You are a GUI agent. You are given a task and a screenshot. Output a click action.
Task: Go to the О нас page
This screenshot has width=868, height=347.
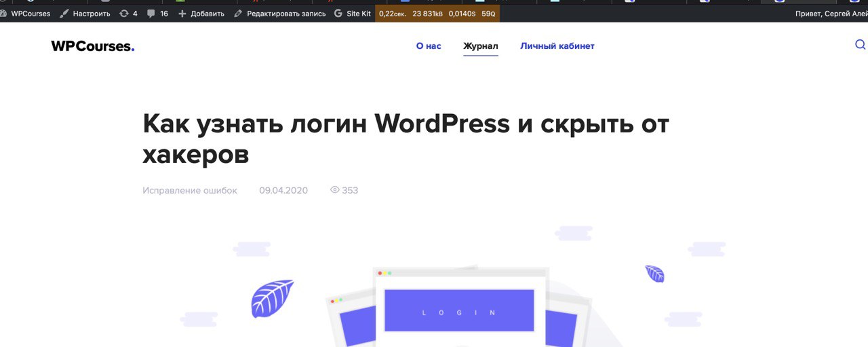coord(429,46)
